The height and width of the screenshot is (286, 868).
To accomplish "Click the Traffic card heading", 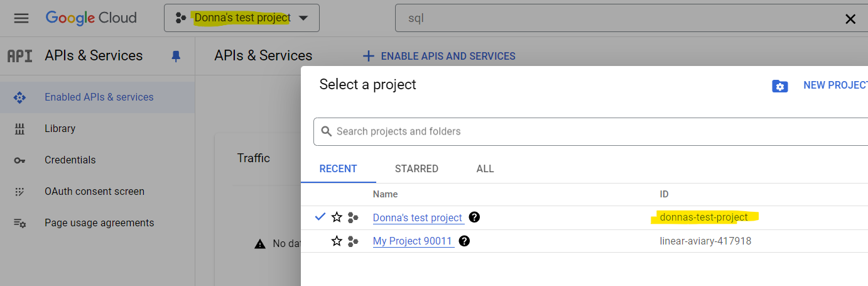I will [x=253, y=158].
